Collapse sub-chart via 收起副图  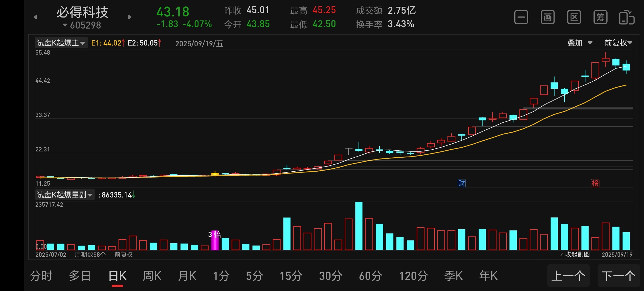tap(575, 254)
